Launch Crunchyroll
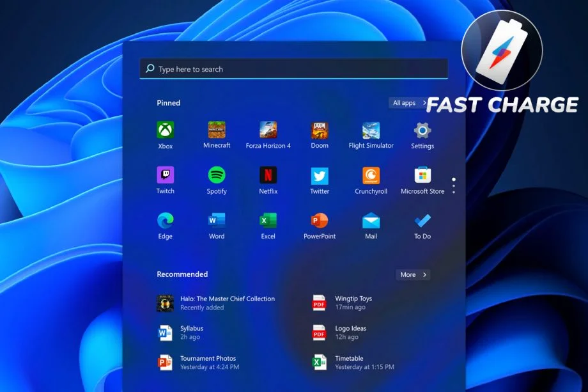 pyautogui.click(x=371, y=176)
